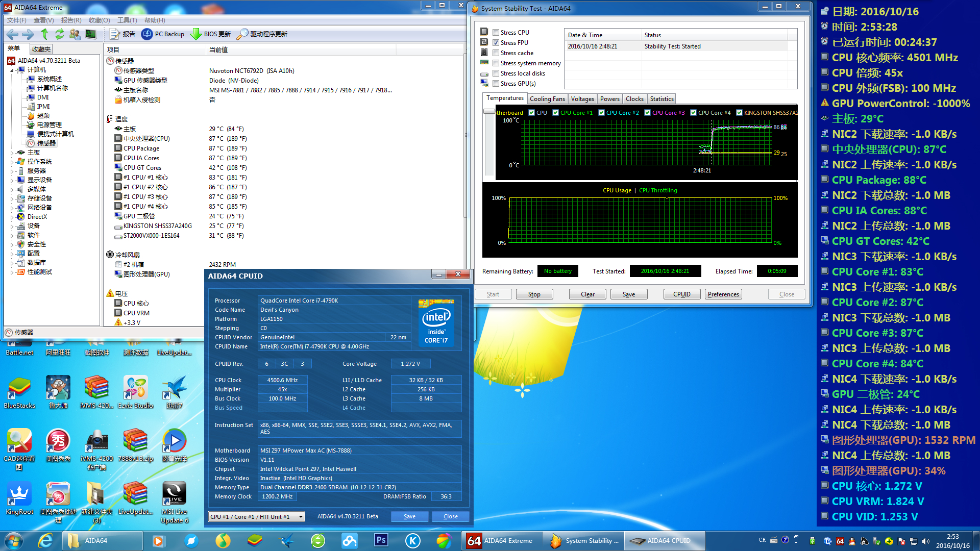This screenshot has height=551, width=980.
Task: Open the CPU core selection dropdown
Action: (x=301, y=517)
